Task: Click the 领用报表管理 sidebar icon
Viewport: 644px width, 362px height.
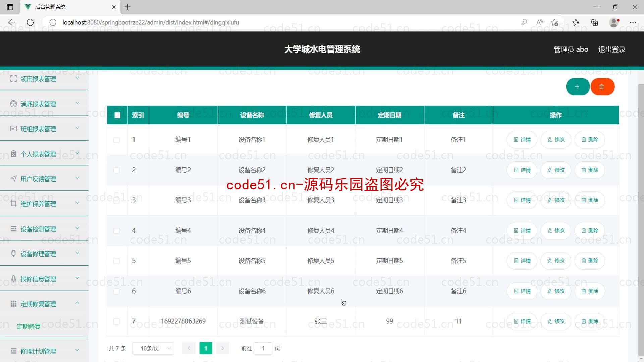Action: click(x=13, y=79)
